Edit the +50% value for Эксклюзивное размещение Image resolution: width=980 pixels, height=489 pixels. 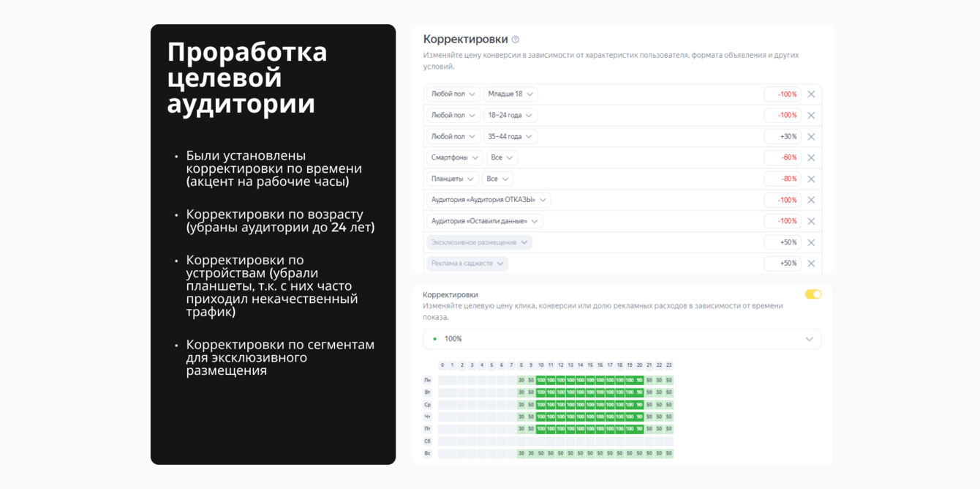click(x=783, y=242)
